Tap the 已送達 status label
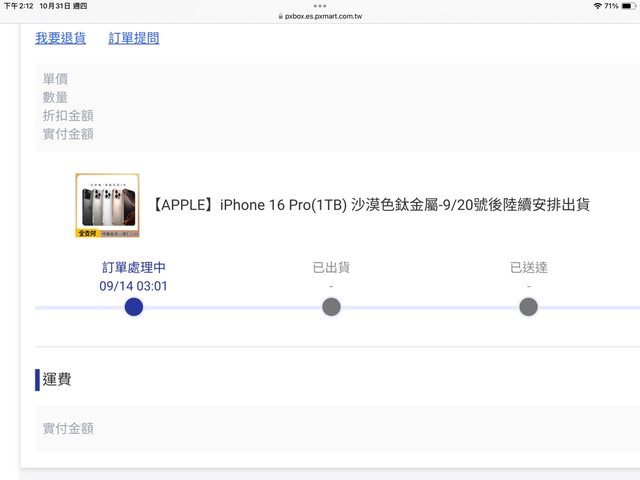Image resolution: width=640 pixels, height=480 pixels. click(x=529, y=268)
